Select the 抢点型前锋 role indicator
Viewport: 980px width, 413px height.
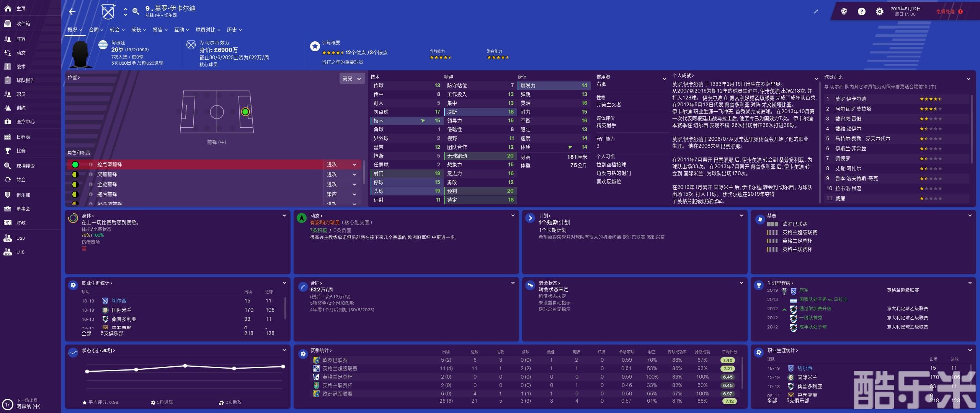coord(75,164)
